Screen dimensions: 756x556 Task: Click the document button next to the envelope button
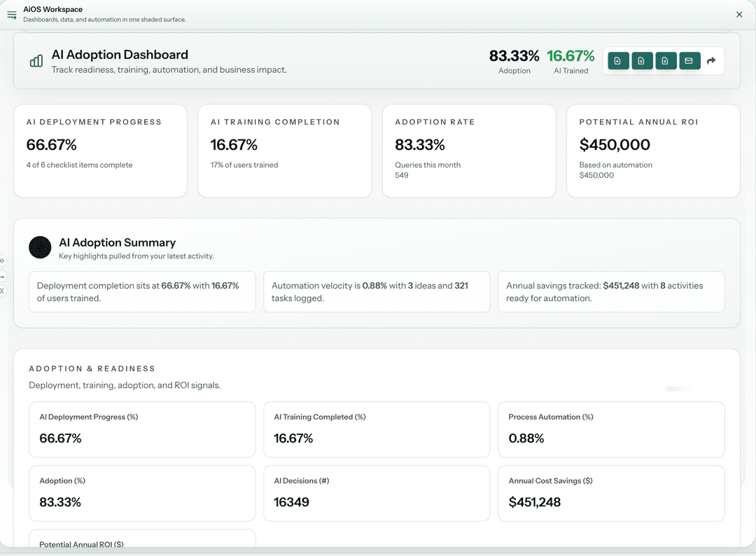[666, 61]
